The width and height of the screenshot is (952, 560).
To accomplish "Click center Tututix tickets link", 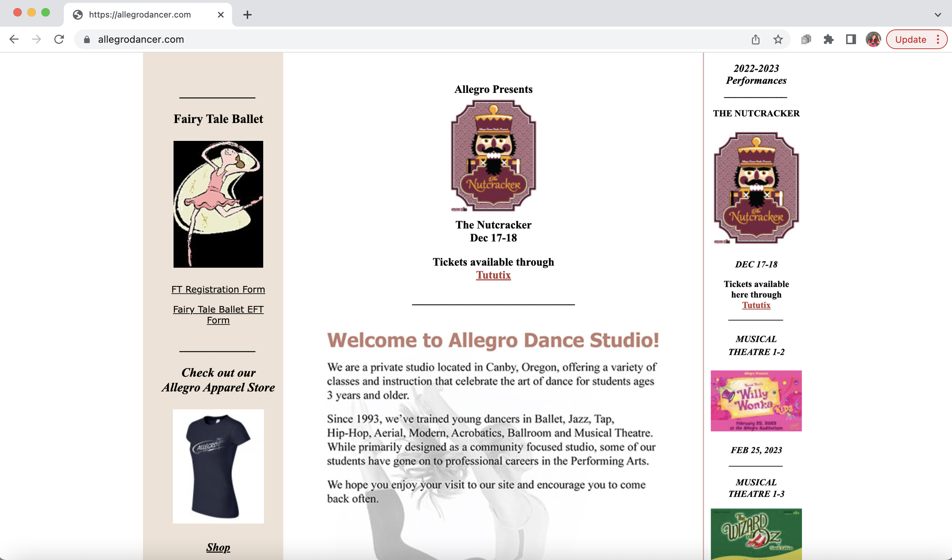I will click(493, 275).
